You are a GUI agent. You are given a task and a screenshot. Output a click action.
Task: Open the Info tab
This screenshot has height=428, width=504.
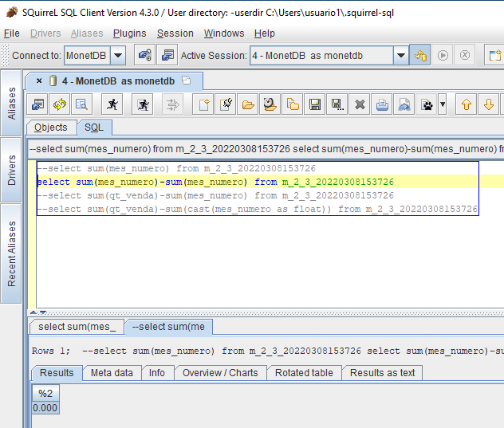click(x=157, y=373)
